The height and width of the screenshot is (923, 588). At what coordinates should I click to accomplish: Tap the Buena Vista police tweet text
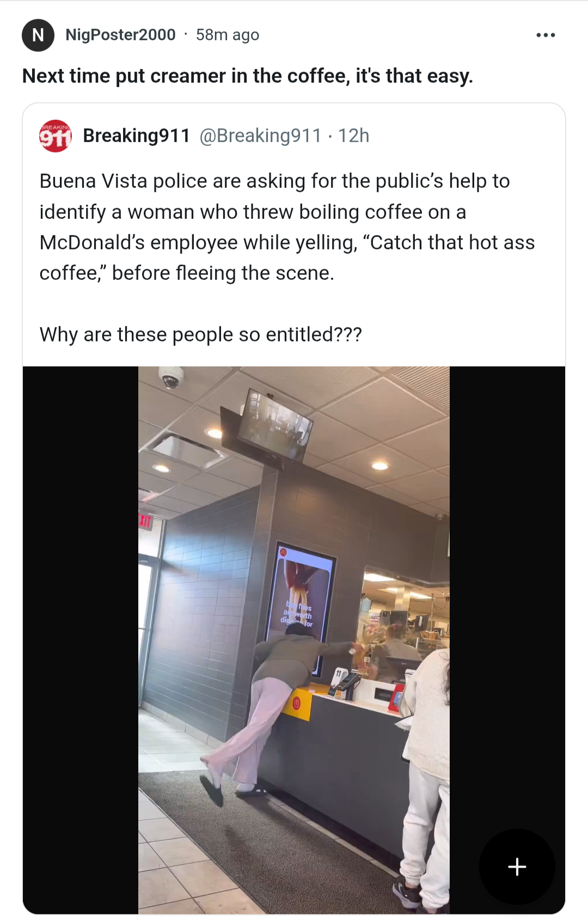click(287, 227)
